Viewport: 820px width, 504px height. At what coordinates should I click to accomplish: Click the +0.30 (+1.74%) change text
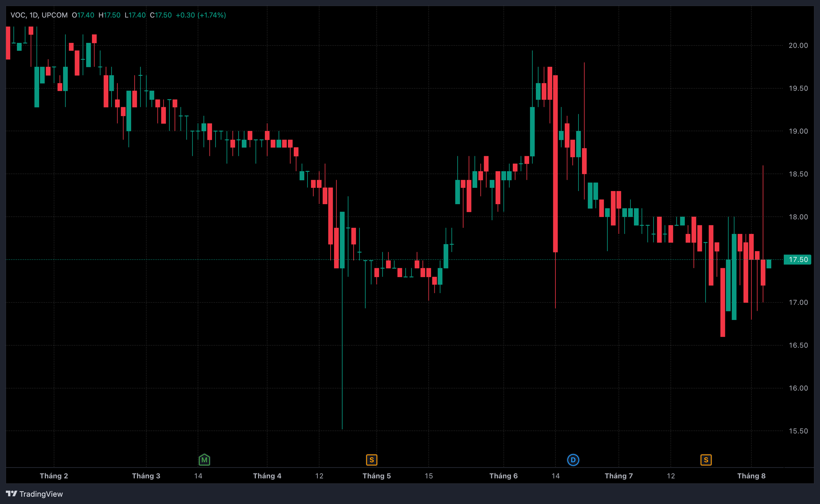pos(201,15)
